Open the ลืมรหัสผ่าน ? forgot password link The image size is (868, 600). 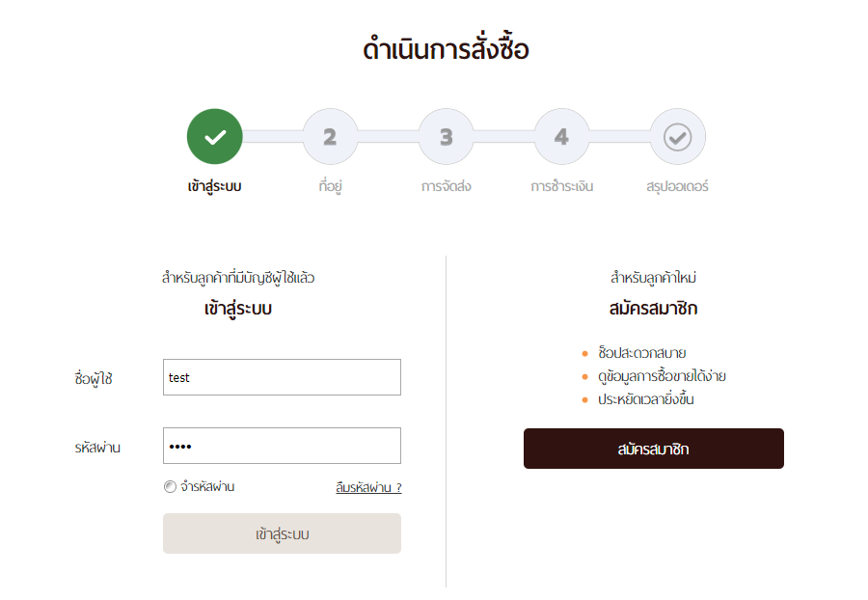[368, 488]
